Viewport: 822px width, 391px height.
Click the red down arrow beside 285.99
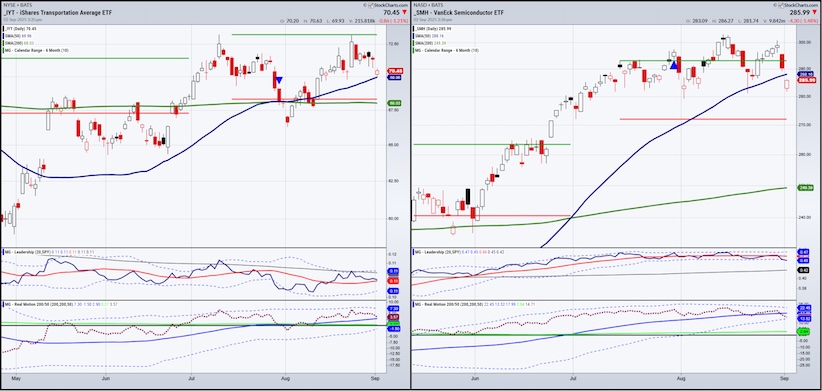[x=816, y=13]
